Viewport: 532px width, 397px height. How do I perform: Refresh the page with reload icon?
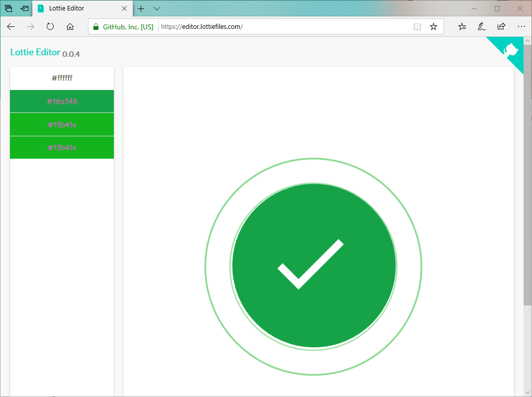point(50,27)
